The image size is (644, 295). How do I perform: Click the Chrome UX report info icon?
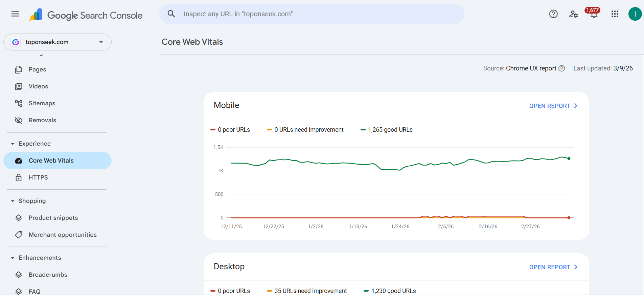pyautogui.click(x=561, y=68)
